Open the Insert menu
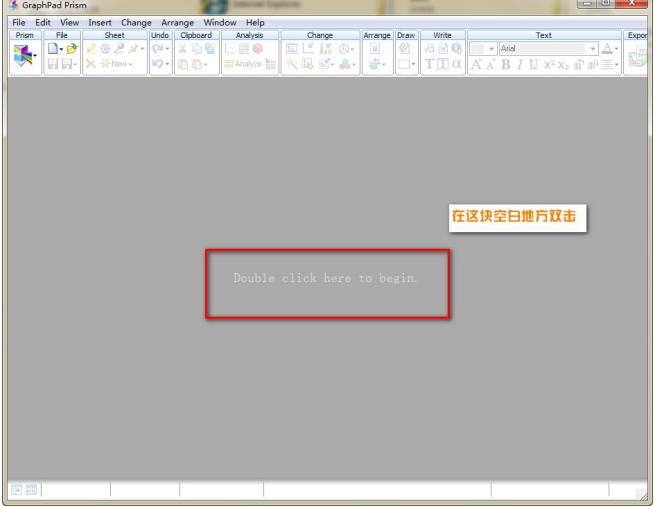 (100, 23)
